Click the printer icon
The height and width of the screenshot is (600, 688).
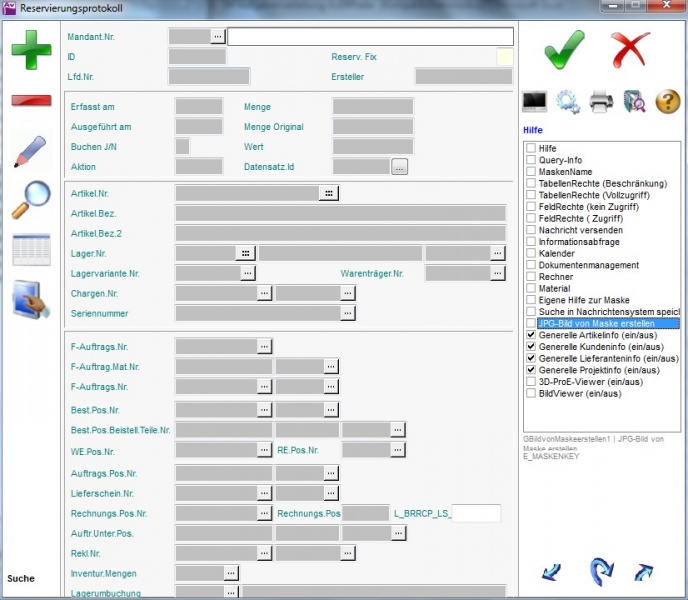[600, 101]
